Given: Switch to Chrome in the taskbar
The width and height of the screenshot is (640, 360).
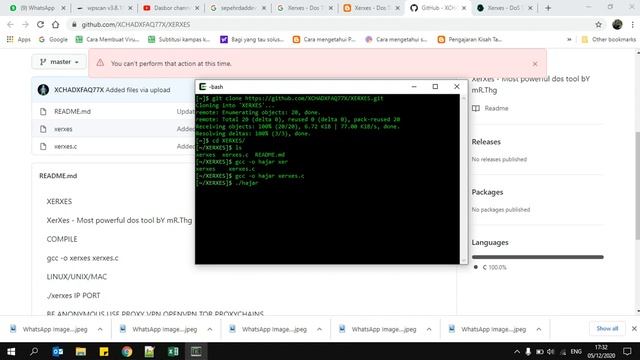Looking at the screenshot, I should click(127, 351).
